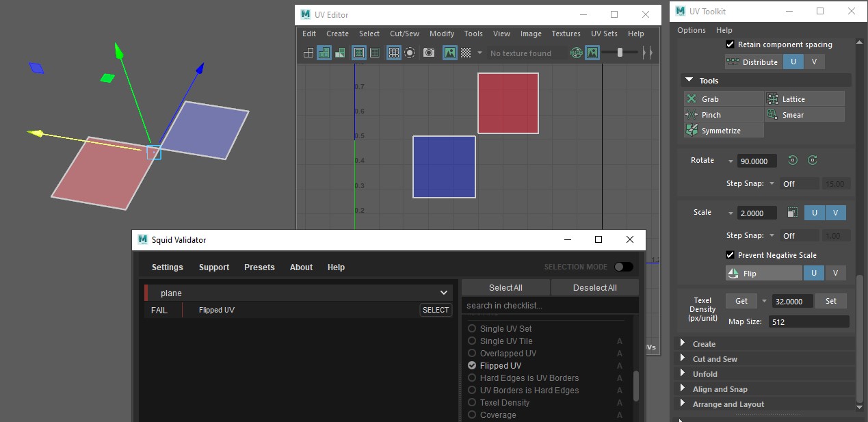Click internal borders icon in UV Editor toolbar

(375, 53)
